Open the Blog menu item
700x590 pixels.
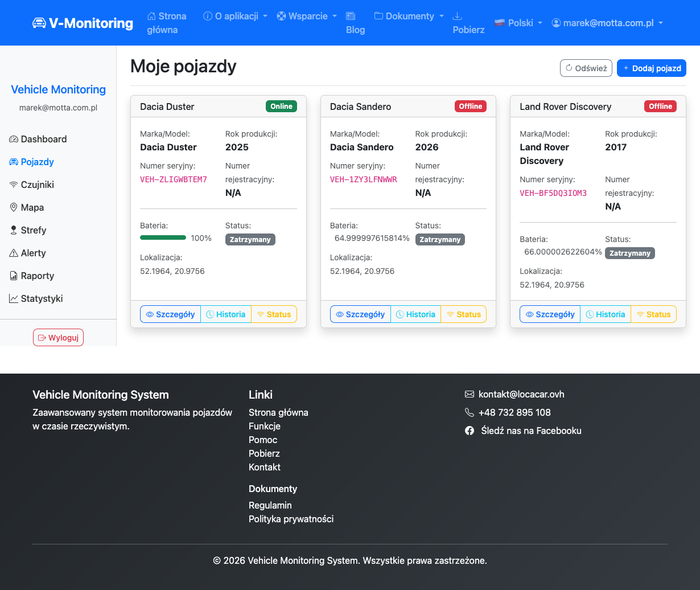(x=355, y=23)
